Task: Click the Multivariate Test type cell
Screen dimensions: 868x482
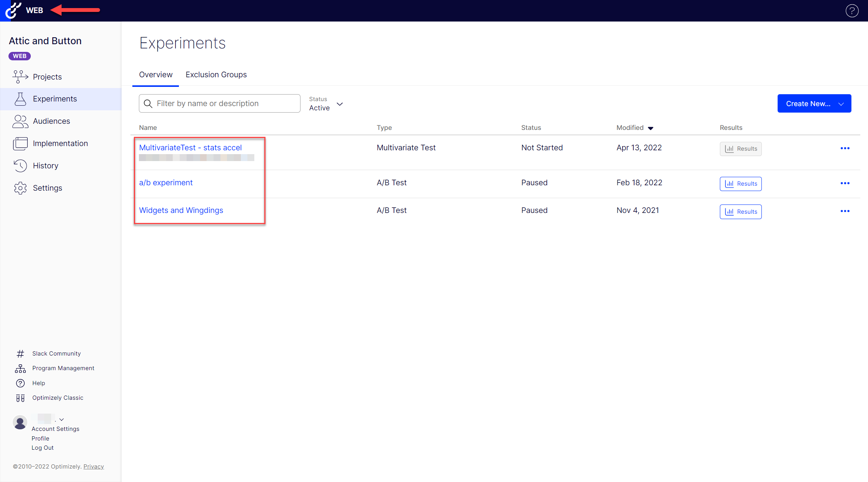Action: point(406,148)
